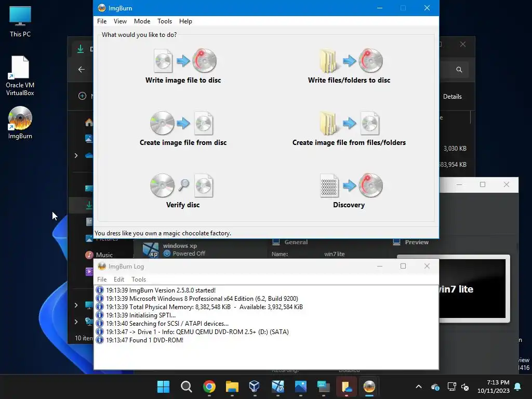532x399 pixels.
Task: Open taskbar Search
Action: click(x=187, y=387)
